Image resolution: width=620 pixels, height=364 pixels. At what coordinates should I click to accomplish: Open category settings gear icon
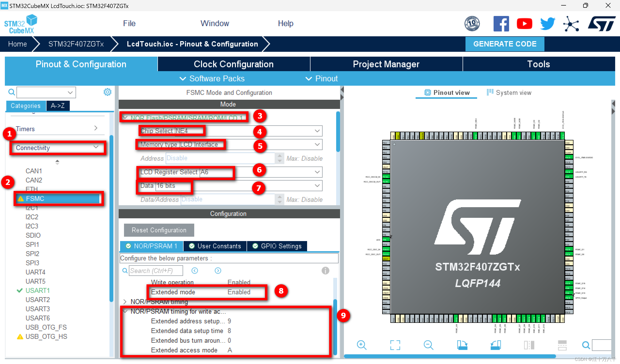point(107,92)
